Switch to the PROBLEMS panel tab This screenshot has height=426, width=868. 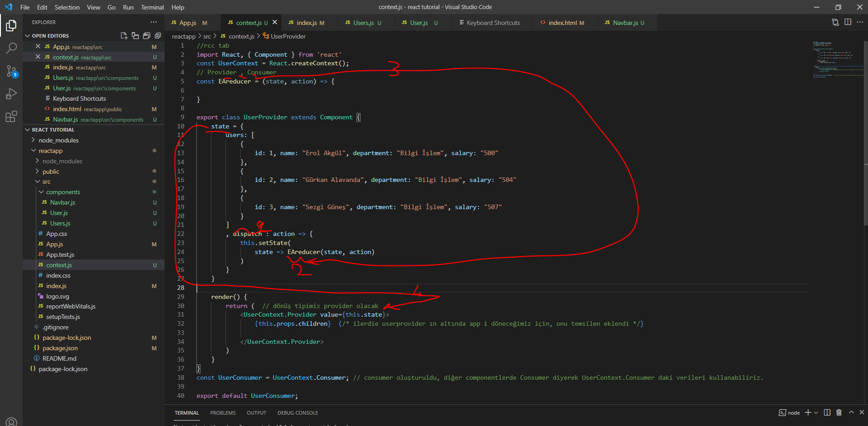coord(223,413)
